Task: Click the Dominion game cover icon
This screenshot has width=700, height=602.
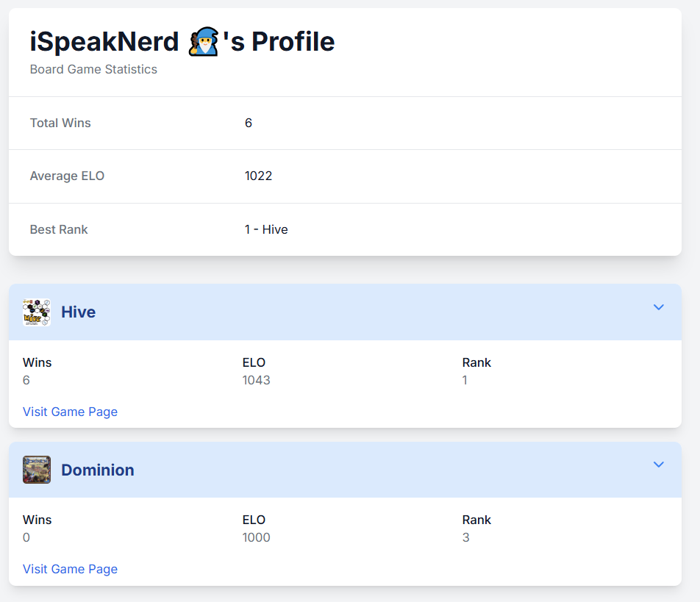Action: [37, 470]
